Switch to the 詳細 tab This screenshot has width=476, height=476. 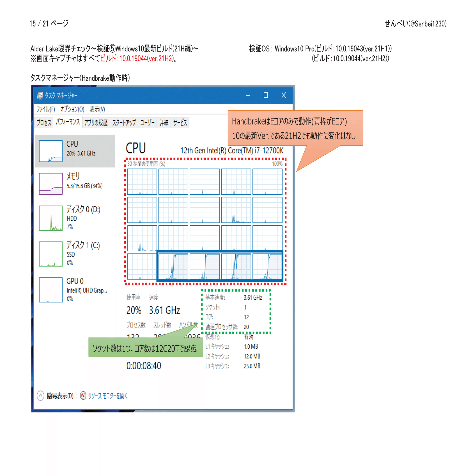164,122
